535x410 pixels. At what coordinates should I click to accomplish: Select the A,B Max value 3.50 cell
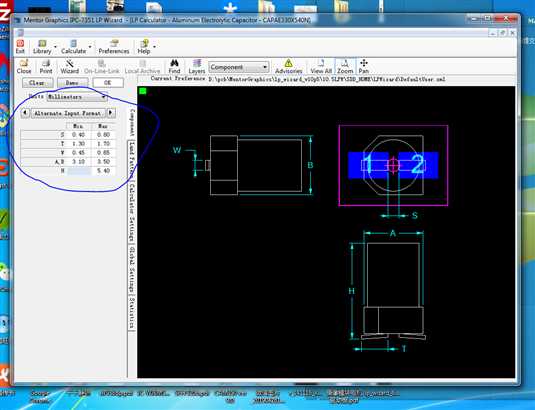tap(103, 161)
